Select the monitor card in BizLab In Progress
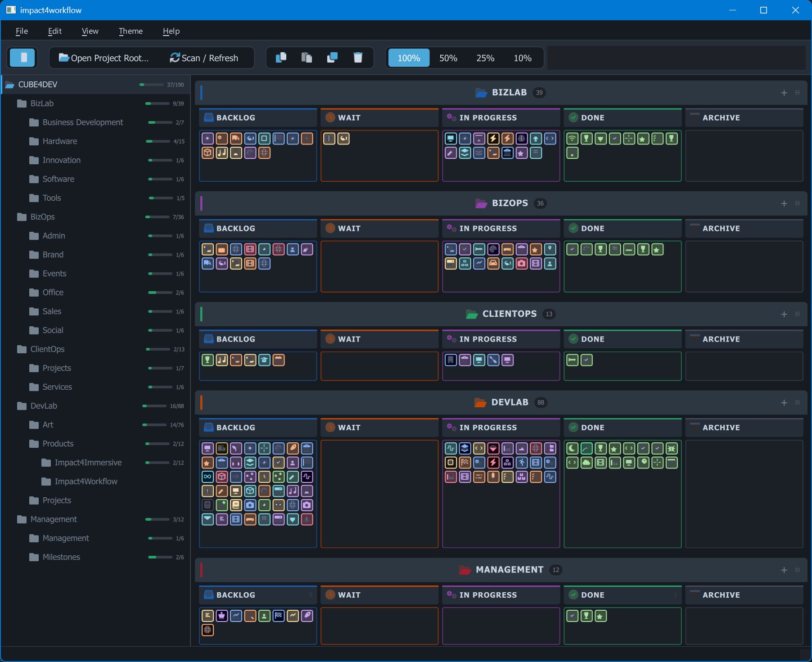 coord(451,139)
